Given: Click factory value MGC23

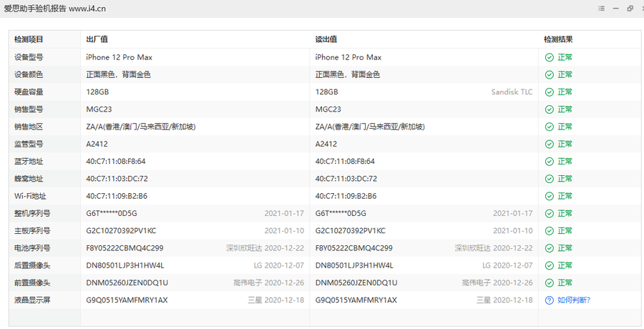Looking at the screenshot, I should 99,109.
